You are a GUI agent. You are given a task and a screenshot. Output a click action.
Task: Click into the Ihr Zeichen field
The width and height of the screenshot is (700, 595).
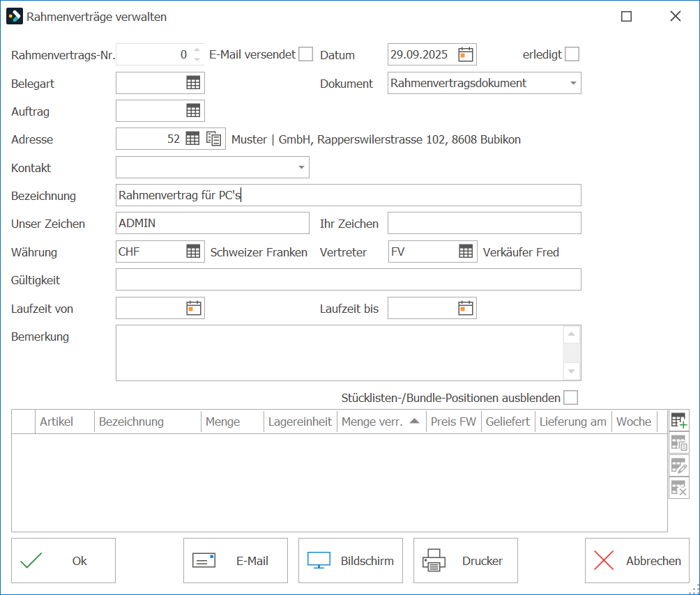click(485, 223)
